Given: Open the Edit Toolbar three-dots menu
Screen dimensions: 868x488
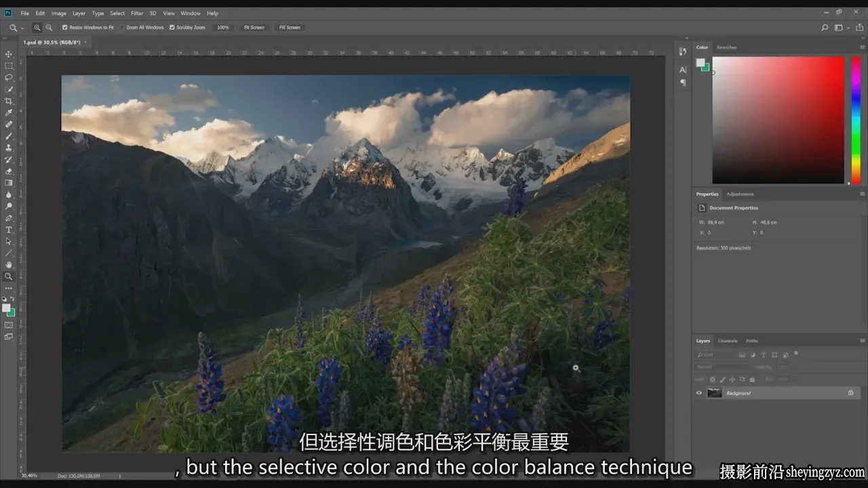Looking at the screenshot, I should (9, 288).
